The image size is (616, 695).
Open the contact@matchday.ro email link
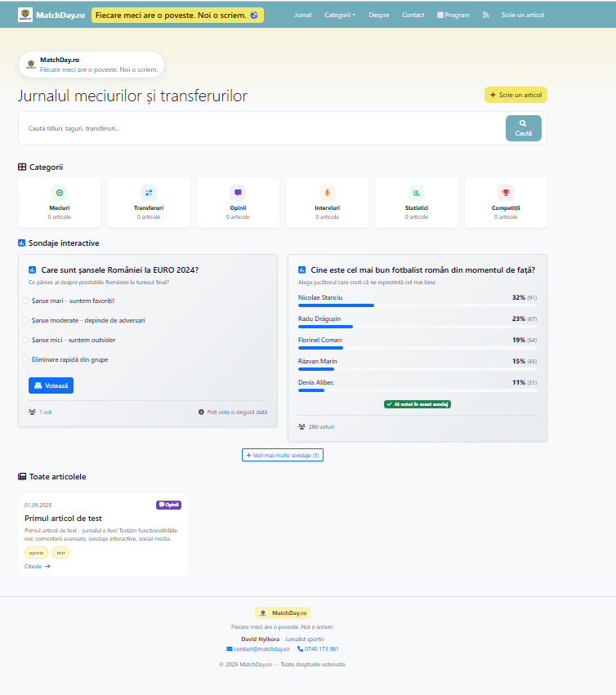(x=258, y=648)
